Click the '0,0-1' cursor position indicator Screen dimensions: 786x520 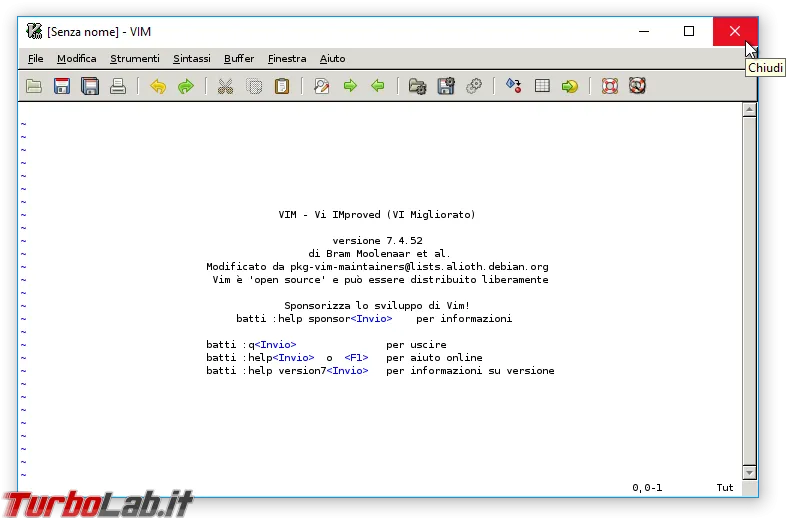647,487
